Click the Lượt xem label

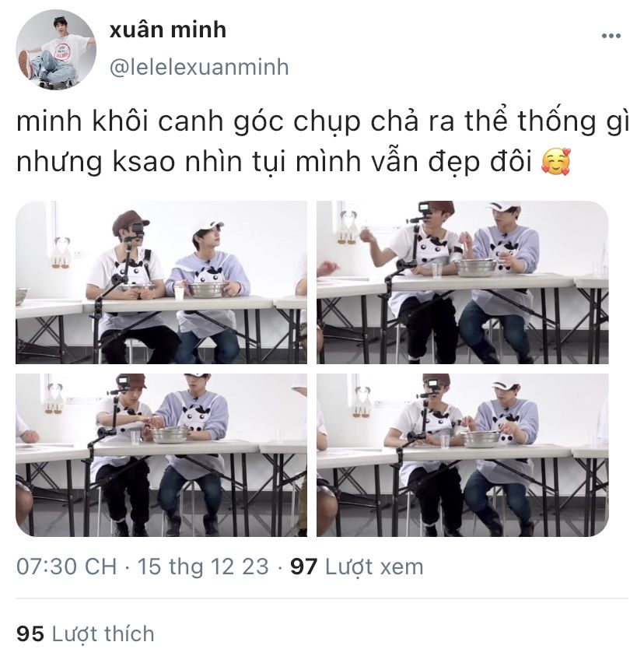click(x=374, y=567)
